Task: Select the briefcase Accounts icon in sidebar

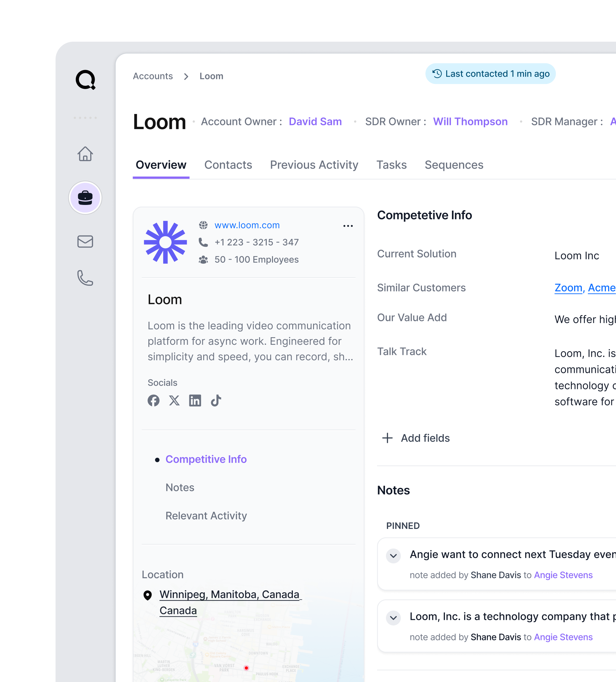Action: [85, 198]
